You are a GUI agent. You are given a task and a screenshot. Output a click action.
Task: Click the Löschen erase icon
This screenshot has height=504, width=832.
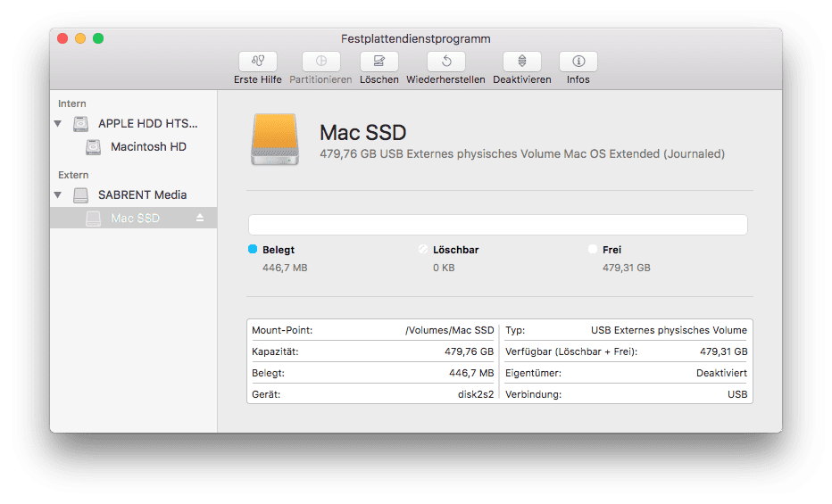coord(379,62)
